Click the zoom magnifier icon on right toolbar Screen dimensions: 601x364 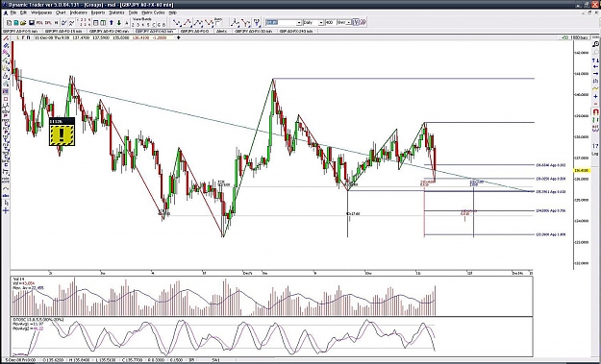tap(595, 44)
